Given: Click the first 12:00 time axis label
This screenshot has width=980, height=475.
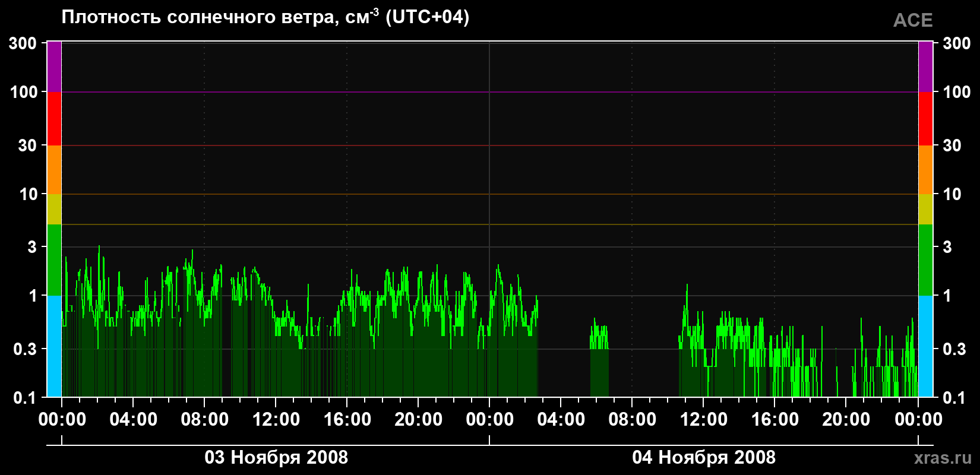Looking at the screenshot, I should [276, 420].
